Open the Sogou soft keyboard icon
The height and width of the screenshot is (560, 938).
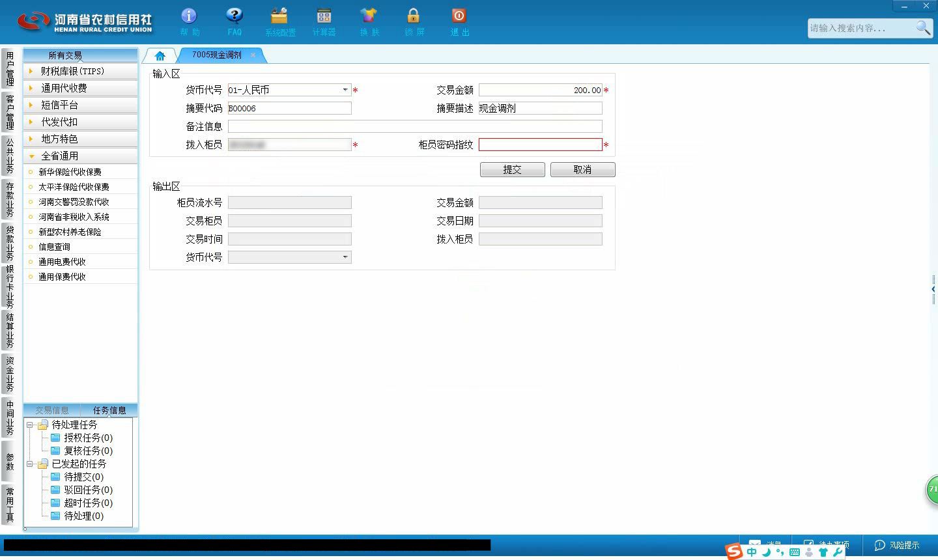(795, 552)
